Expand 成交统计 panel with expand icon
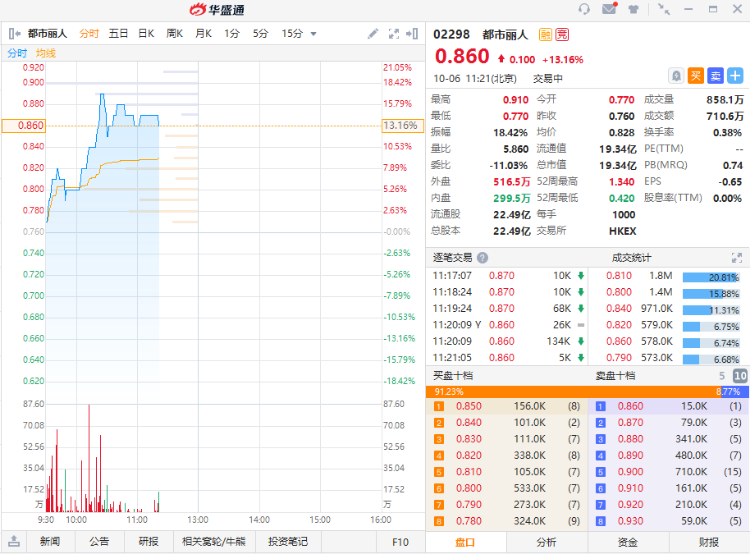Image resolution: width=750 pixels, height=554 pixels. [737, 258]
